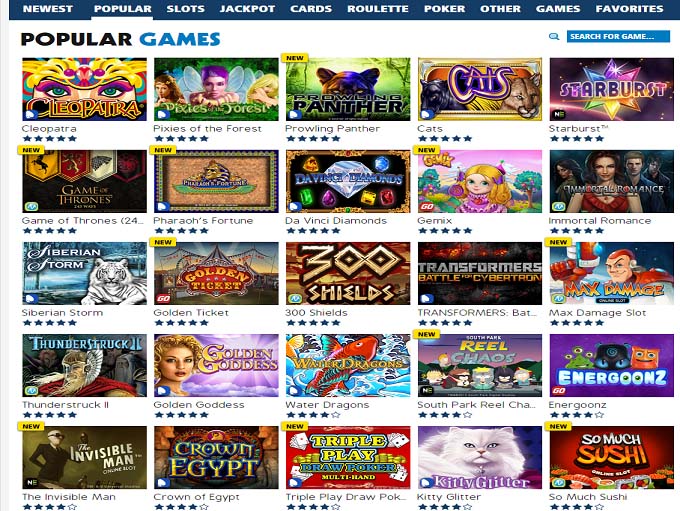Click the star rating under Siberian Storm
Image resolution: width=680 pixels, height=511 pixels.
[49, 323]
